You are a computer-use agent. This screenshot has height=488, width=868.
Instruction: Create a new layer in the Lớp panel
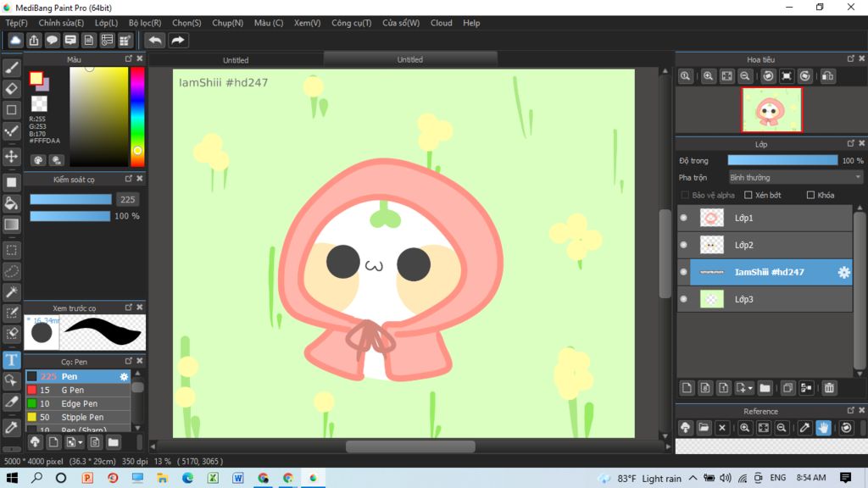(687, 388)
